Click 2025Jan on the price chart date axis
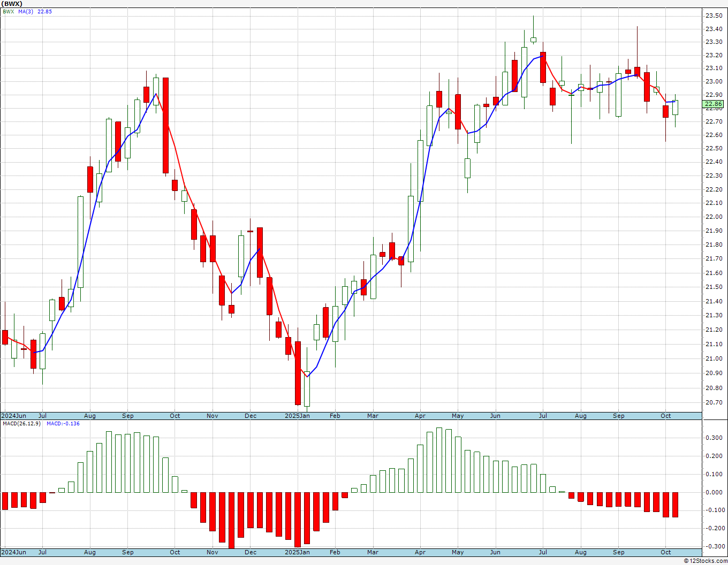This screenshot has height=565, width=728. point(297,416)
